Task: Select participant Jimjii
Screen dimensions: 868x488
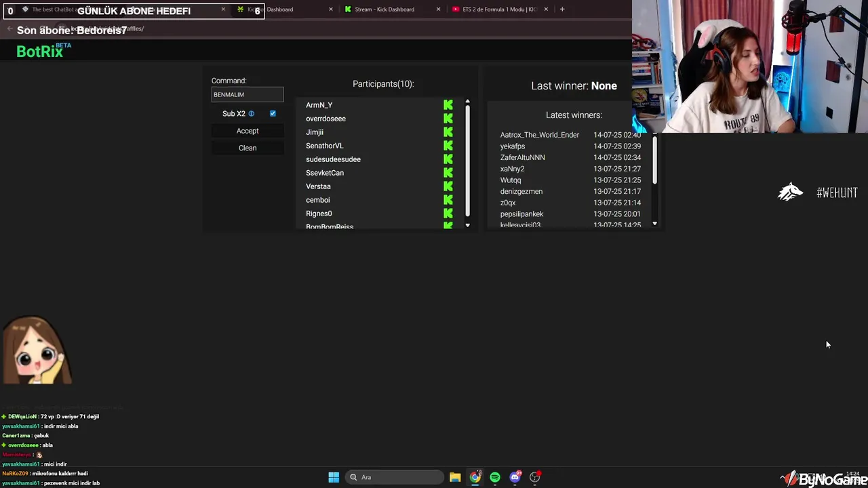Action: [315, 132]
